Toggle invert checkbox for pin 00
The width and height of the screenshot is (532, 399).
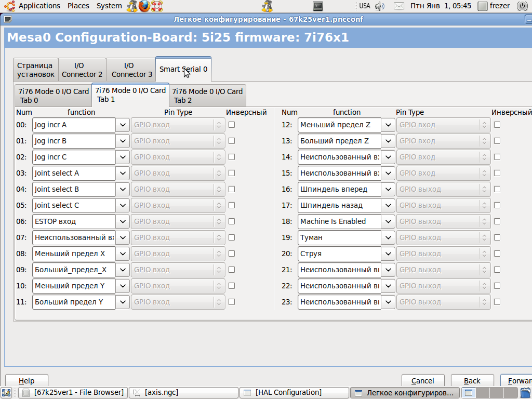point(232,125)
